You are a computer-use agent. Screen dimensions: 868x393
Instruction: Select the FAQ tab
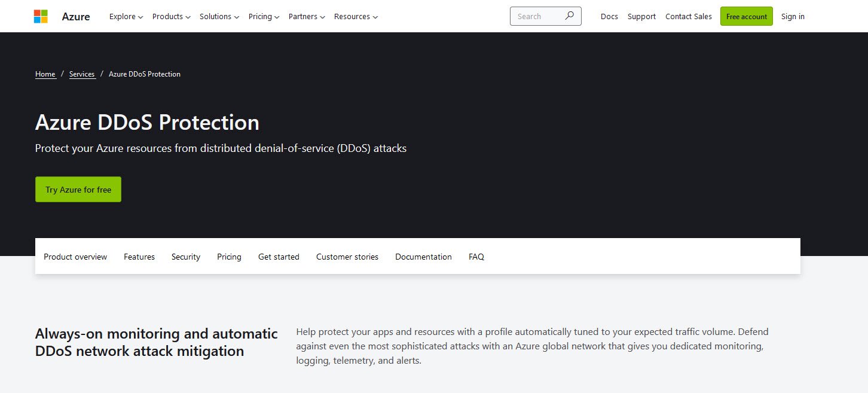tap(476, 257)
